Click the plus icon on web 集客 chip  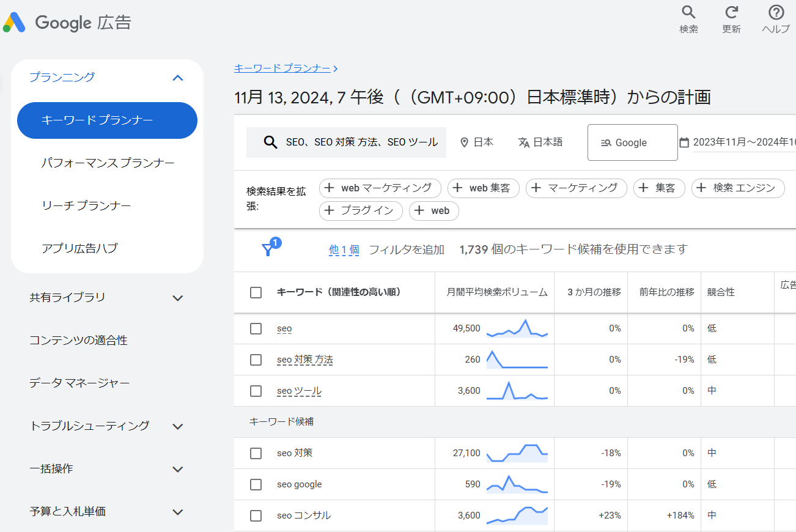point(457,188)
